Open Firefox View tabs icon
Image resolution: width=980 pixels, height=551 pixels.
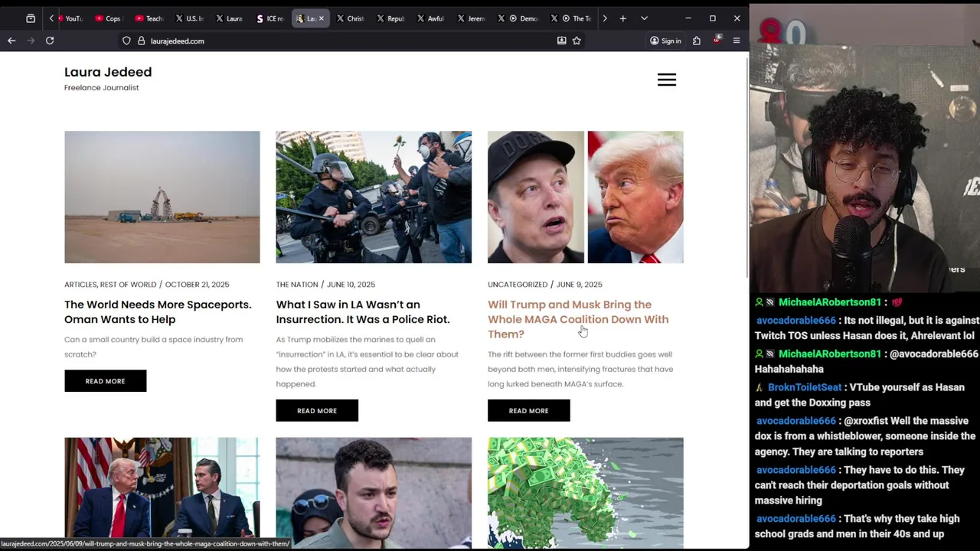31,18
